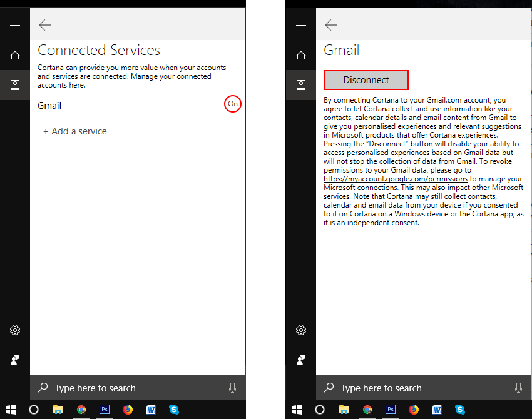Launch Skype on right taskbar
The height and width of the screenshot is (419, 532).
coord(460,410)
